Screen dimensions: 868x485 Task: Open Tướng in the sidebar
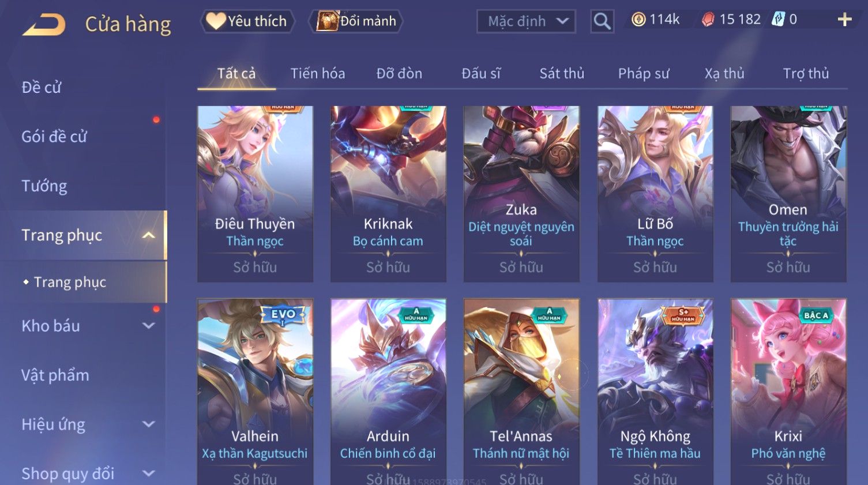(x=44, y=186)
